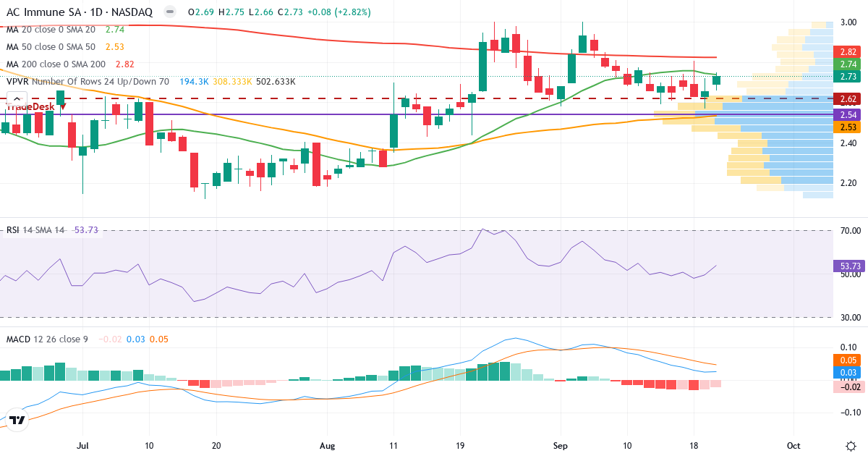Click the low value L2.66
Viewport: 868px width, 456px height.
(262, 12)
